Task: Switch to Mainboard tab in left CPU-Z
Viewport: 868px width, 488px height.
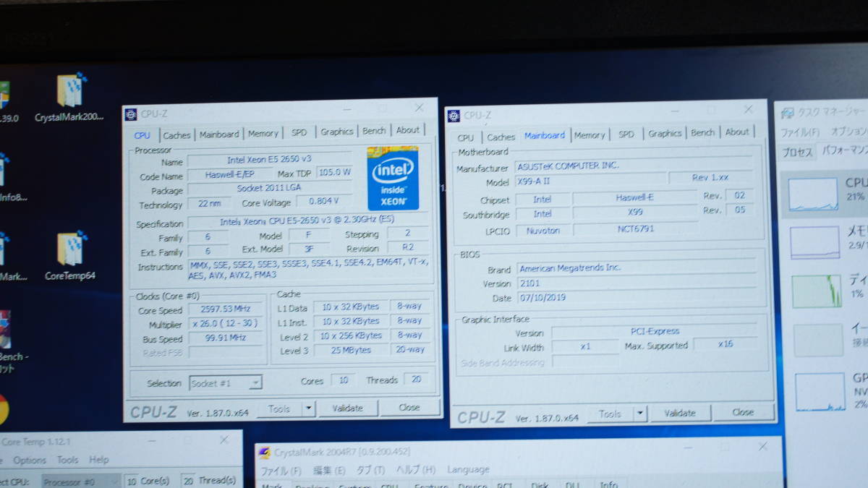Action: [219, 134]
